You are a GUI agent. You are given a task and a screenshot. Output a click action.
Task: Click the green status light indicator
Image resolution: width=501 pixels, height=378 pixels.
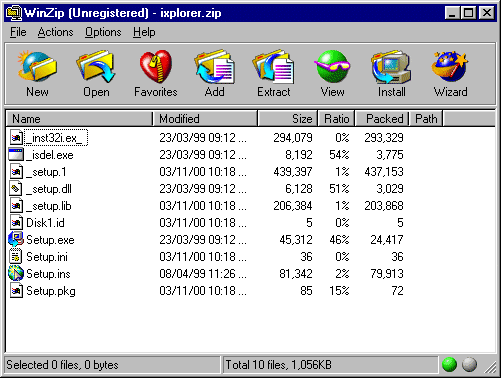(x=449, y=364)
